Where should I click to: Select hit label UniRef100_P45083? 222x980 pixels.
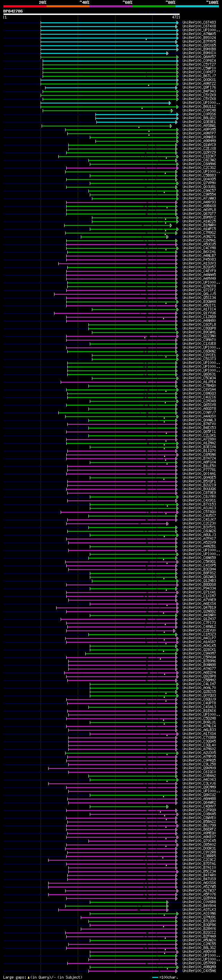(x=199, y=259)
